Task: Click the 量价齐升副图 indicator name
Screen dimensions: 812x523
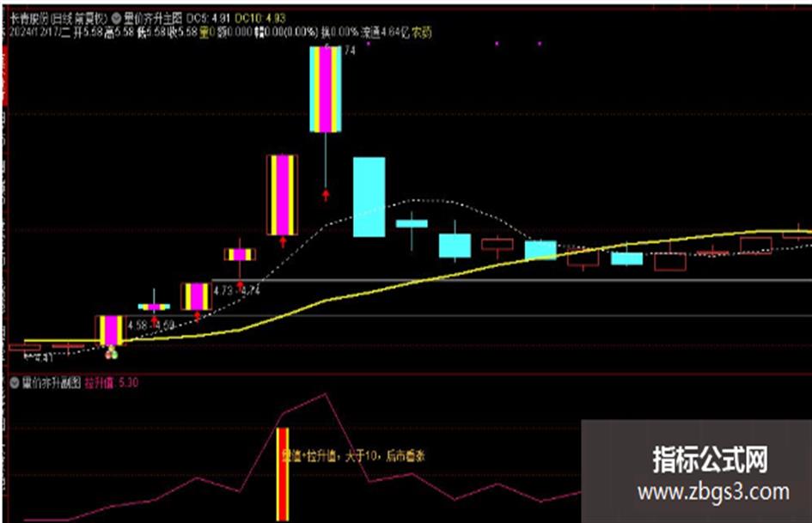Action: pos(52,383)
